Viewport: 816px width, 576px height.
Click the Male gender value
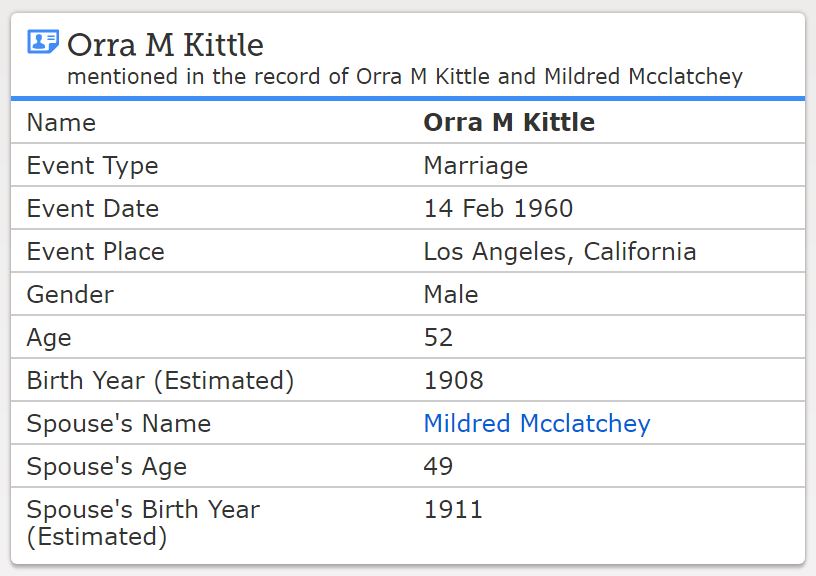point(450,294)
